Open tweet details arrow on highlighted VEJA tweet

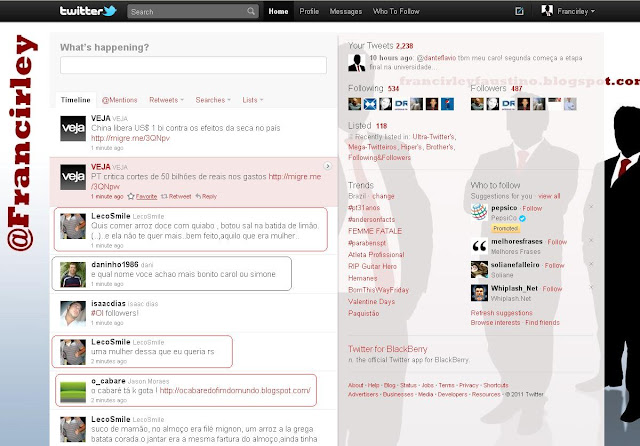(327, 166)
